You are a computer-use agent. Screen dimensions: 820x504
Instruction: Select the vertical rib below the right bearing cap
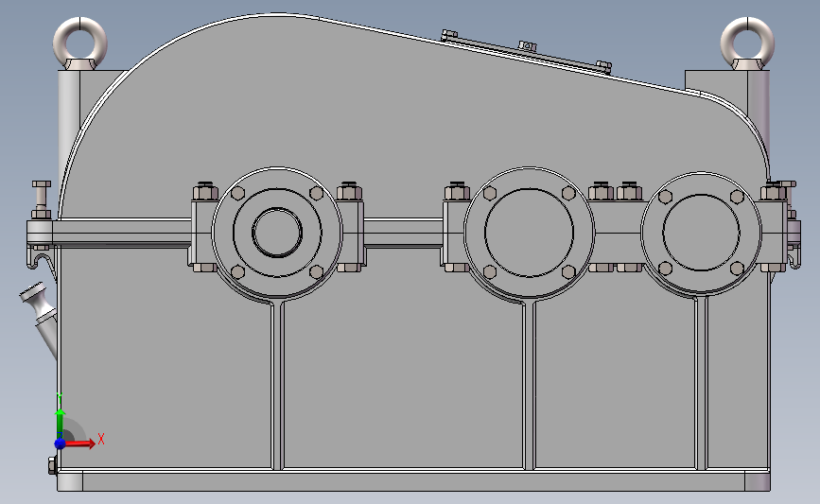[x=701, y=382]
